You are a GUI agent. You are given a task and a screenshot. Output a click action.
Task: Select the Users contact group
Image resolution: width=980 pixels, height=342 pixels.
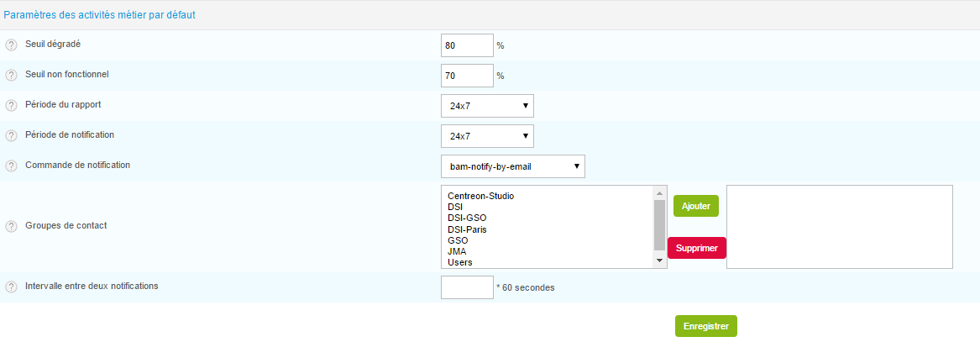460,262
